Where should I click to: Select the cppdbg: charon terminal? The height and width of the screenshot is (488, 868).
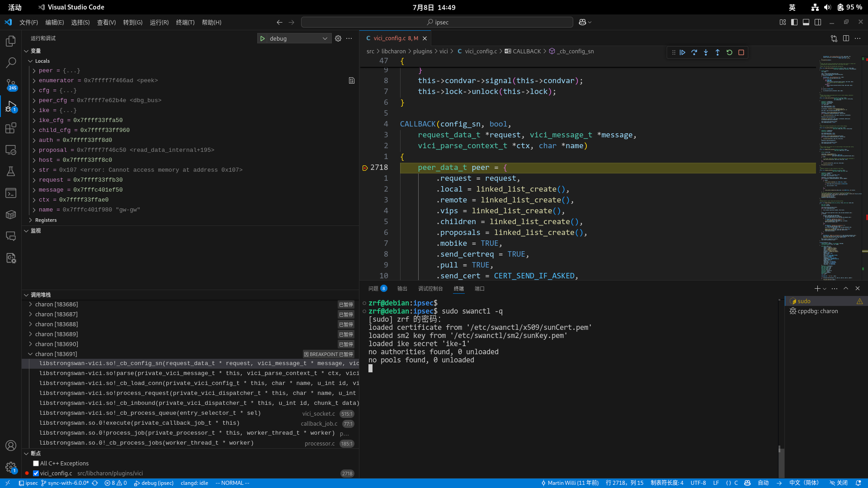826,311
